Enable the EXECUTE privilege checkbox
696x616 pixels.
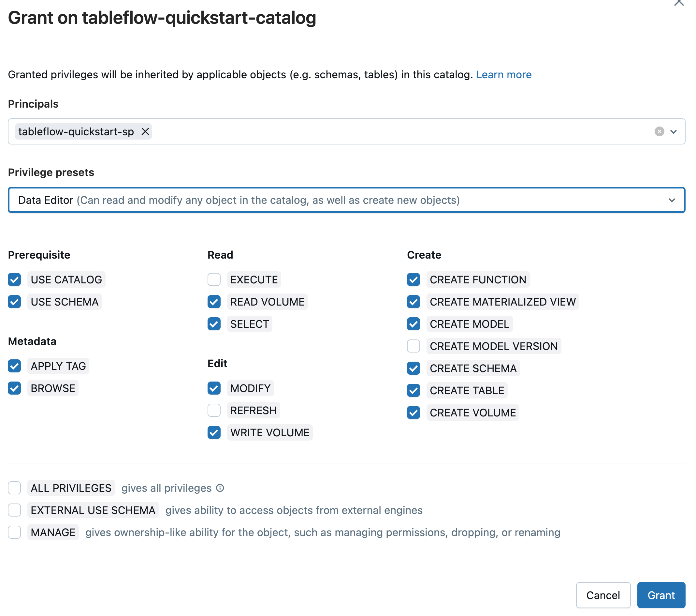(x=214, y=280)
